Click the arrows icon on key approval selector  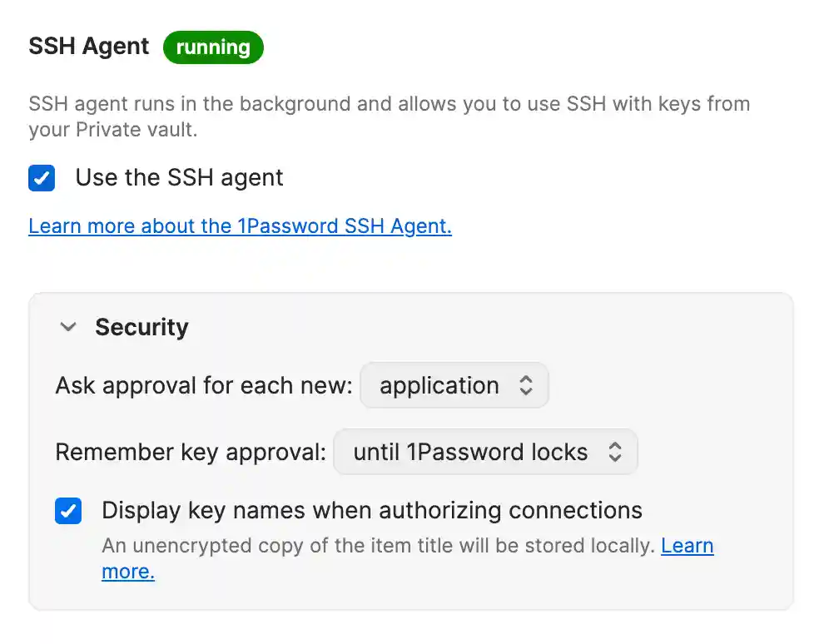click(616, 452)
